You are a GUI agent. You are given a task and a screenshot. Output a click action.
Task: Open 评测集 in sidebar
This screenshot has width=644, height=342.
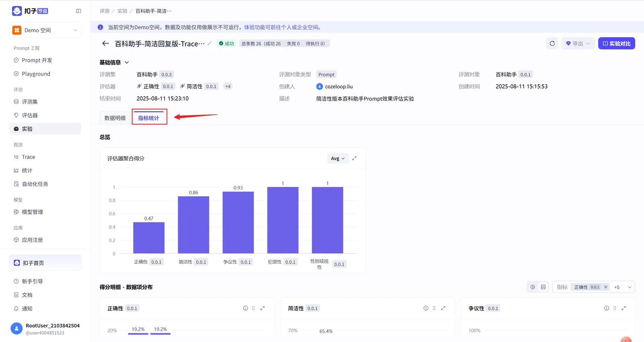(x=45, y=102)
